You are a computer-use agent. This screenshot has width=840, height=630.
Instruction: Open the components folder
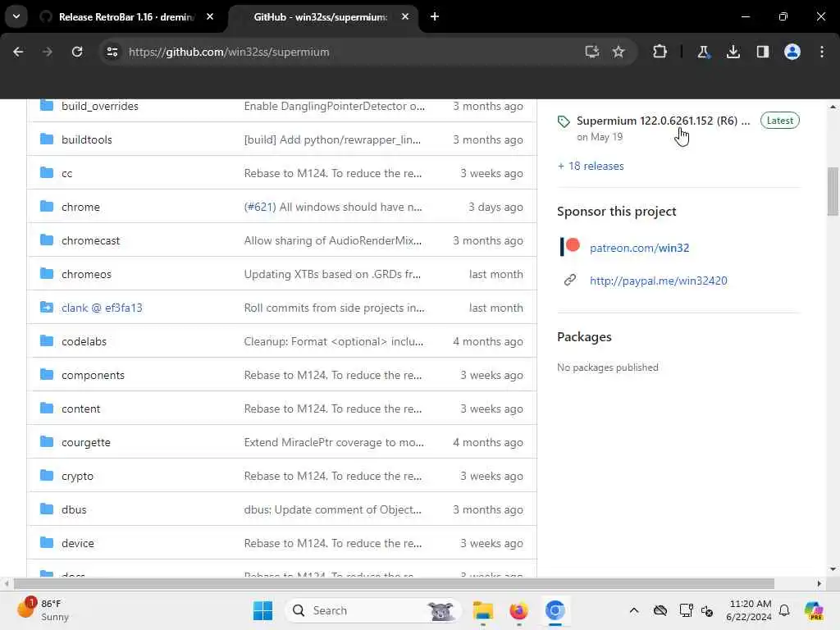click(93, 375)
